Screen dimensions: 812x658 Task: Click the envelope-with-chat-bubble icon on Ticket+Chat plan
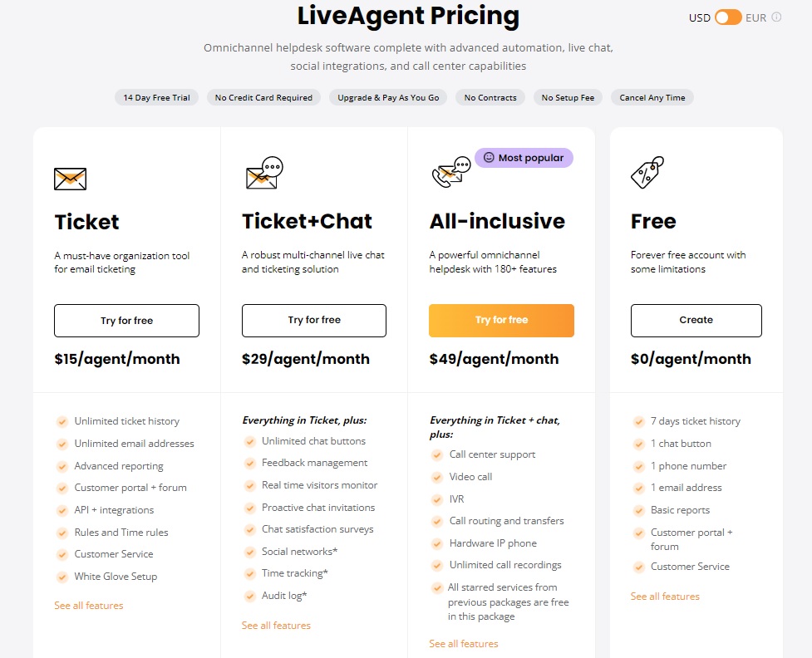pyautogui.click(x=263, y=172)
